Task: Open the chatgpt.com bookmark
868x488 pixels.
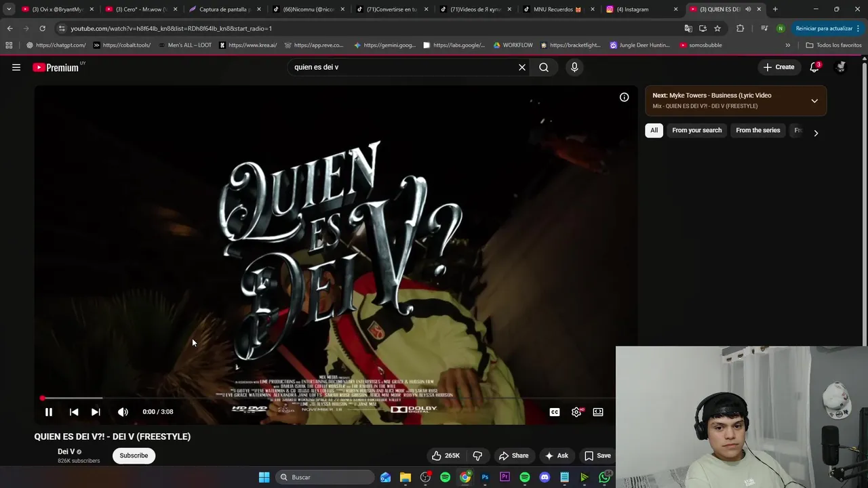Action: click(56, 45)
